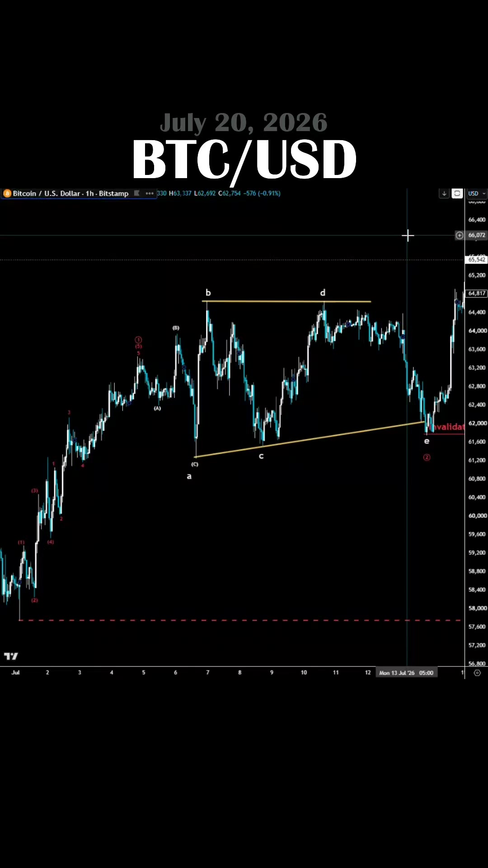The height and width of the screenshot is (868, 488).
Task: Click the wave label 'e' on chart
Action: point(427,441)
